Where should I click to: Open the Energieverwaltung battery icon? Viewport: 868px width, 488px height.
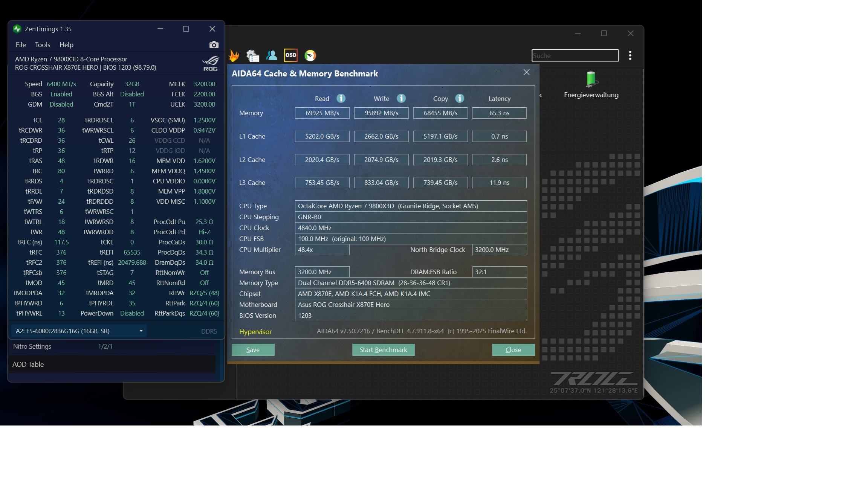pos(591,79)
